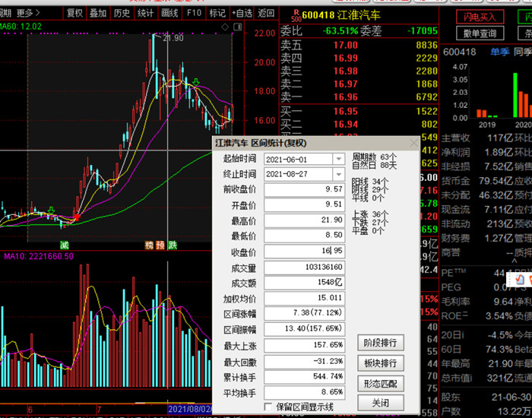
Task: Click the green 跌 marker below the chart
Action: (x=173, y=245)
